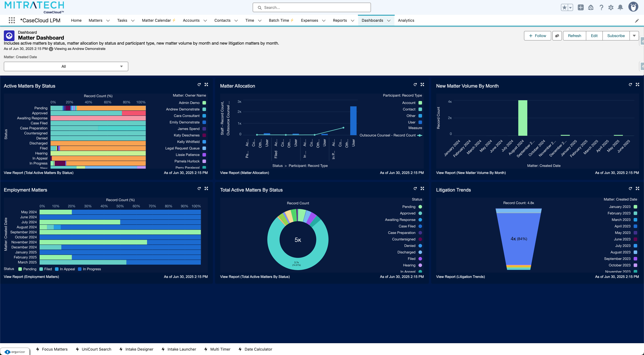Open the setup gear icon
This screenshot has width=644, height=355.
pyautogui.click(x=611, y=8)
